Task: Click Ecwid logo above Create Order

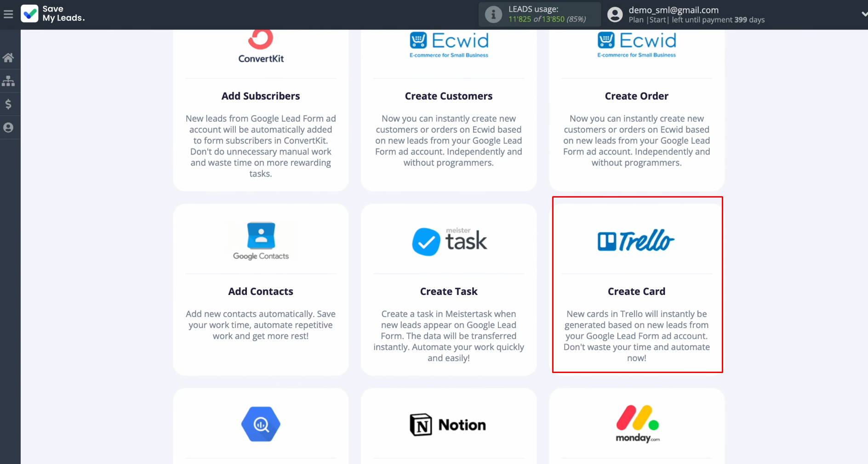Action: tap(637, 45)
